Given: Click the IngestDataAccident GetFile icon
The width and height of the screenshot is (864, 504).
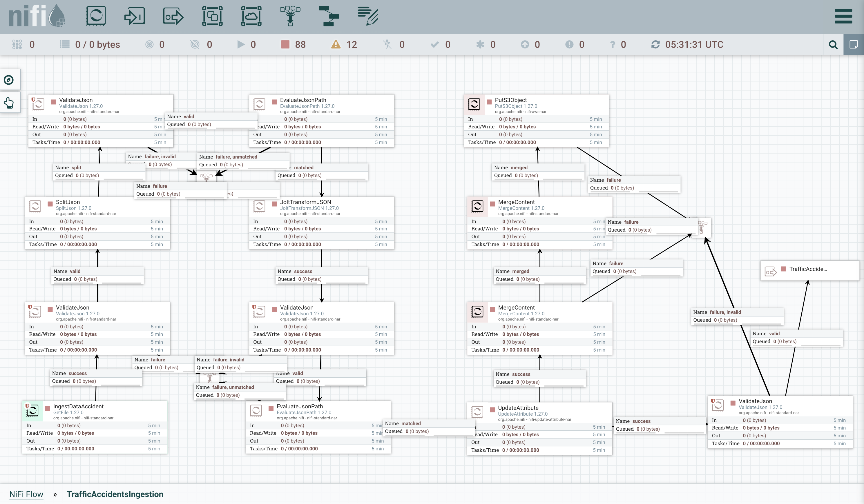Looking at the screenshot, I should 32,410.
